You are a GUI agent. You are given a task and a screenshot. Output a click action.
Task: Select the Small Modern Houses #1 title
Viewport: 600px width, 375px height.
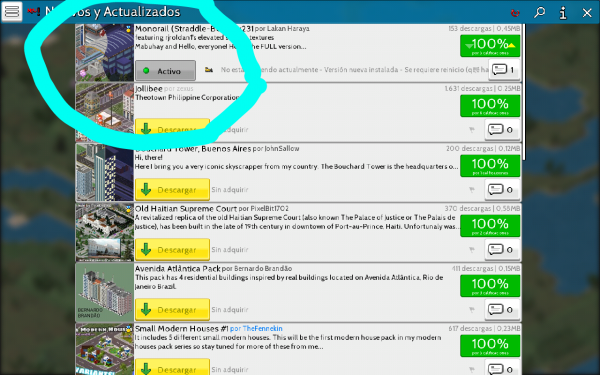181,328
